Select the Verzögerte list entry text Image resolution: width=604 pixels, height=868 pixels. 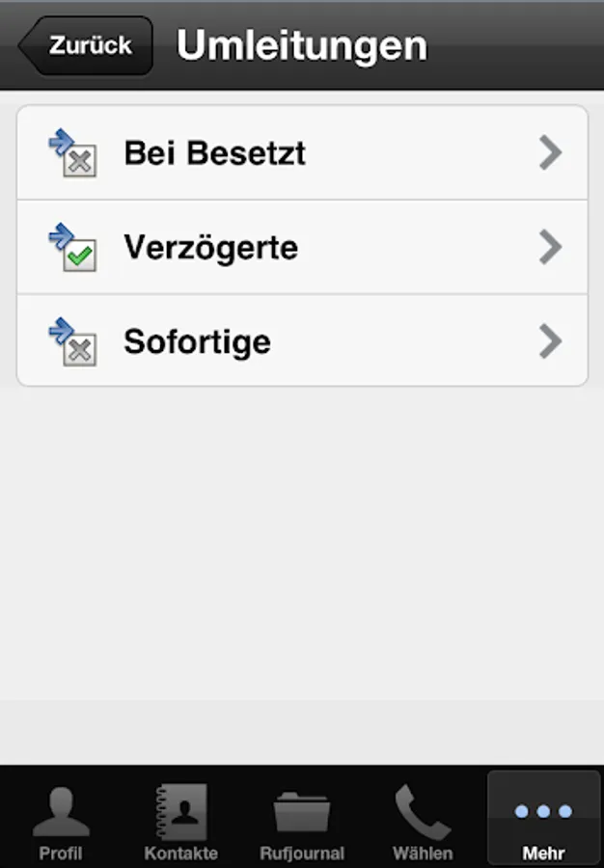(x=211, y=248)
